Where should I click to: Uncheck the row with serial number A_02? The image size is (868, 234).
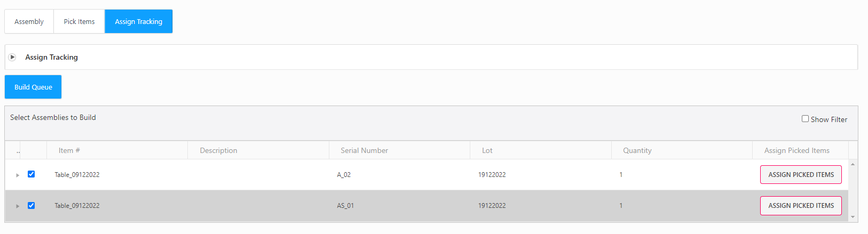coord(31,174)
